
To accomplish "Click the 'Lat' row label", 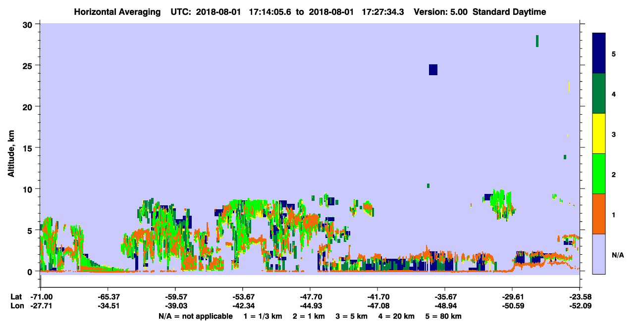I will pyautogui.click(x=15, y=297).
